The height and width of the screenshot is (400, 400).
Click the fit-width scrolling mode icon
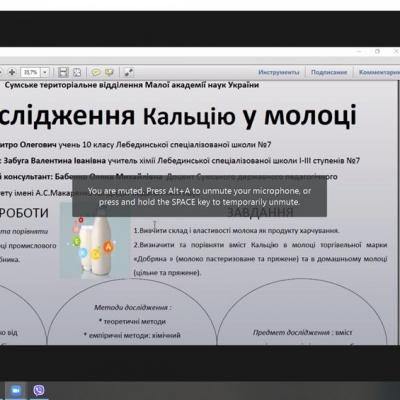pyautogui.click(x=63, y=72)
